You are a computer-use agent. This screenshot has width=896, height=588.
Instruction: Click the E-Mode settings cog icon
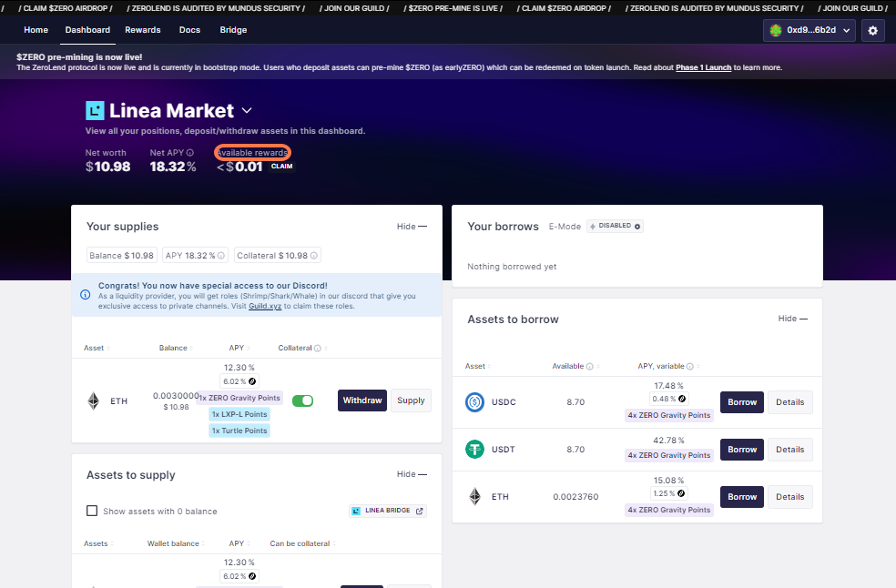(637, 227)
